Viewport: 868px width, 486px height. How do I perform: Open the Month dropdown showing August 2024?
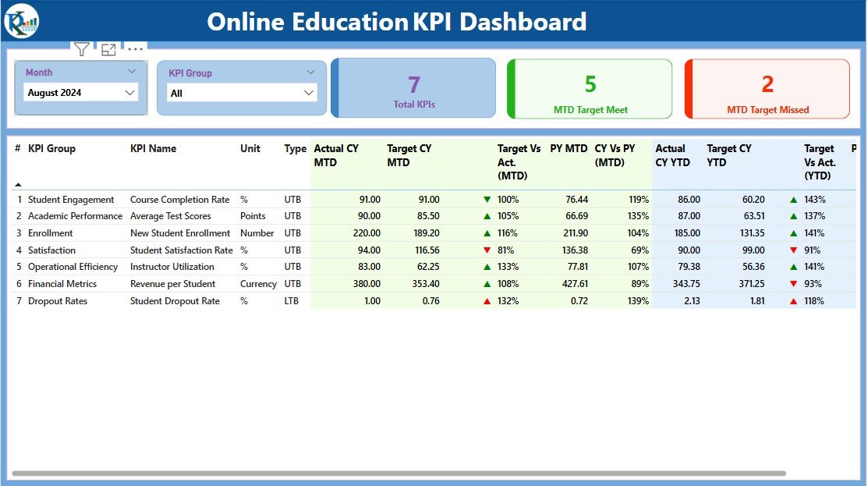81,92
